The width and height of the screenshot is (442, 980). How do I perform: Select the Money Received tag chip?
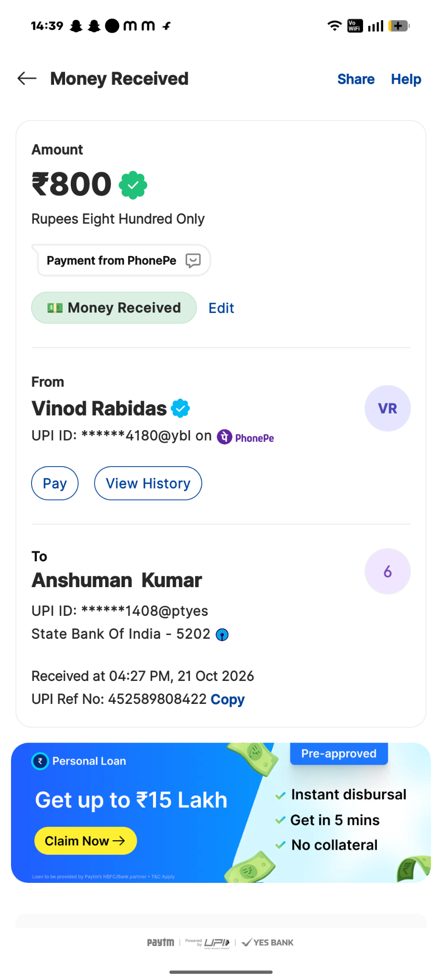pos(114,308)
